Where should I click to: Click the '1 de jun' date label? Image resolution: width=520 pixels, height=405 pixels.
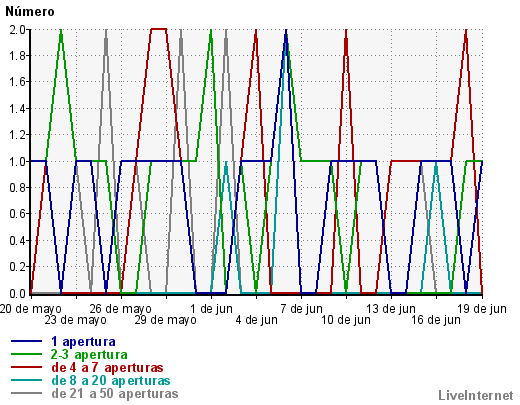point(211,309)
